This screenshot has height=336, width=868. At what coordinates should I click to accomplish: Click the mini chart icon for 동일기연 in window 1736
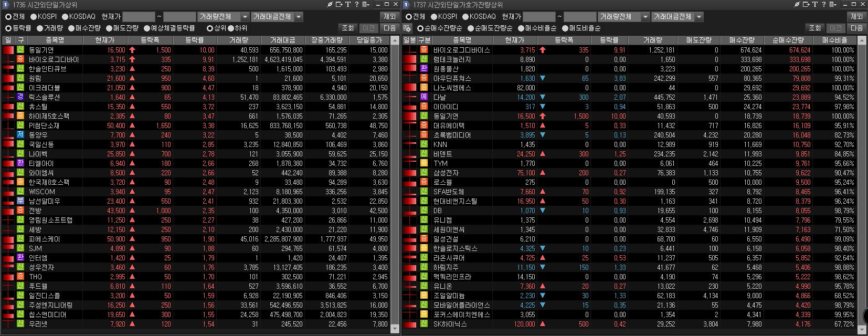click(x=8, y=50)
